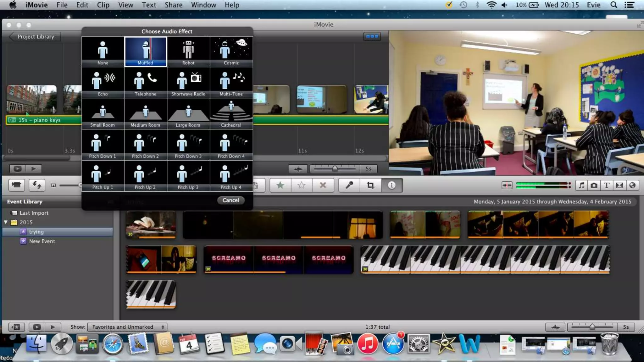Select Last Import in Event Library

(34, 213)
